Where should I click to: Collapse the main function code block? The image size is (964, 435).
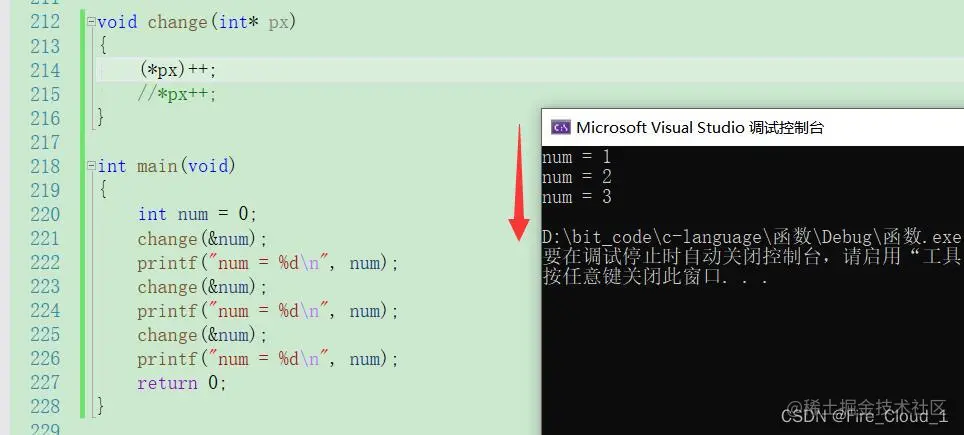[x=92, y=166]
